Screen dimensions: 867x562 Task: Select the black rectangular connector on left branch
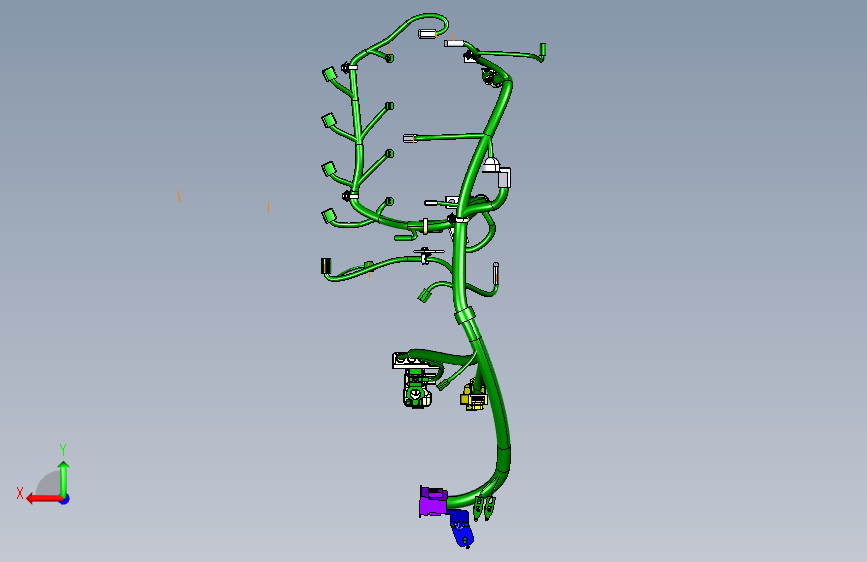click(x=326, y=266)
